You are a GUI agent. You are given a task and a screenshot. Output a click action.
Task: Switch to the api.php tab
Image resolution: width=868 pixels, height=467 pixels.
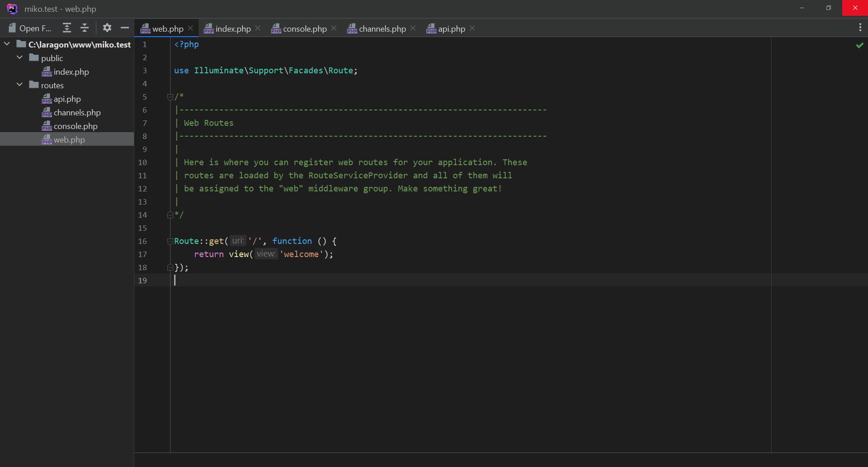pos(451,29)
